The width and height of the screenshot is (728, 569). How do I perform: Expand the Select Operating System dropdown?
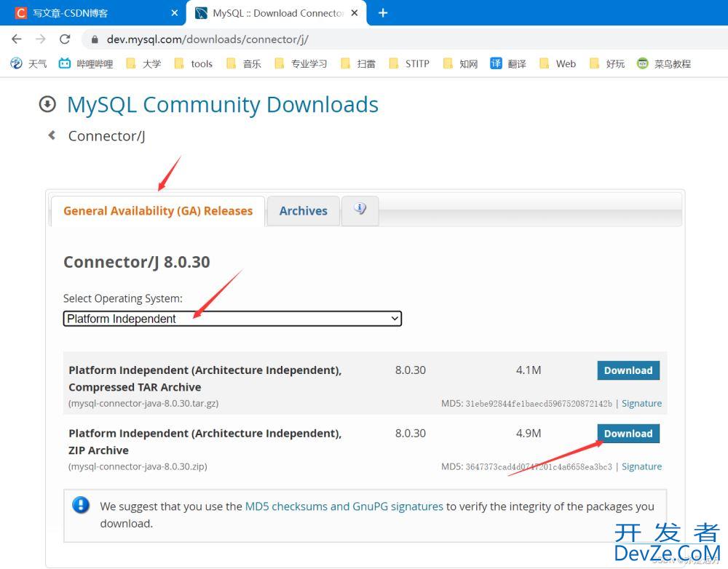click(x=232, y=319)
